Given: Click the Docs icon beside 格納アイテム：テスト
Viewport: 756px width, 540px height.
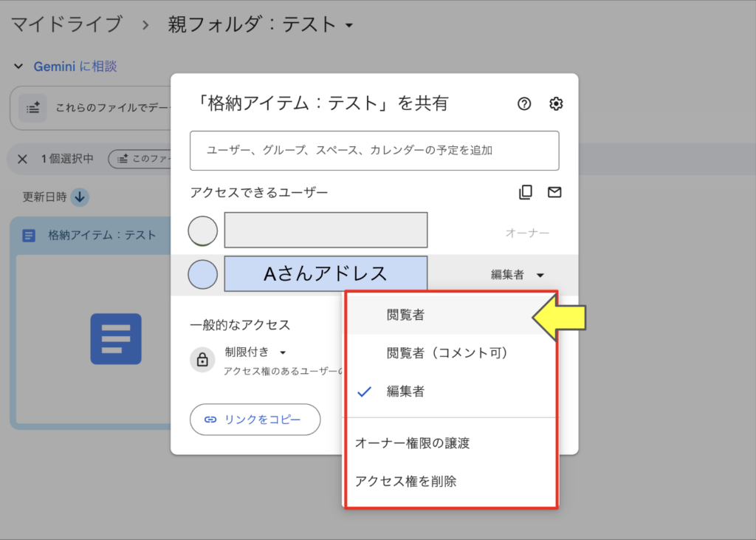Looking at the screenshot, I should click(29, 236).
